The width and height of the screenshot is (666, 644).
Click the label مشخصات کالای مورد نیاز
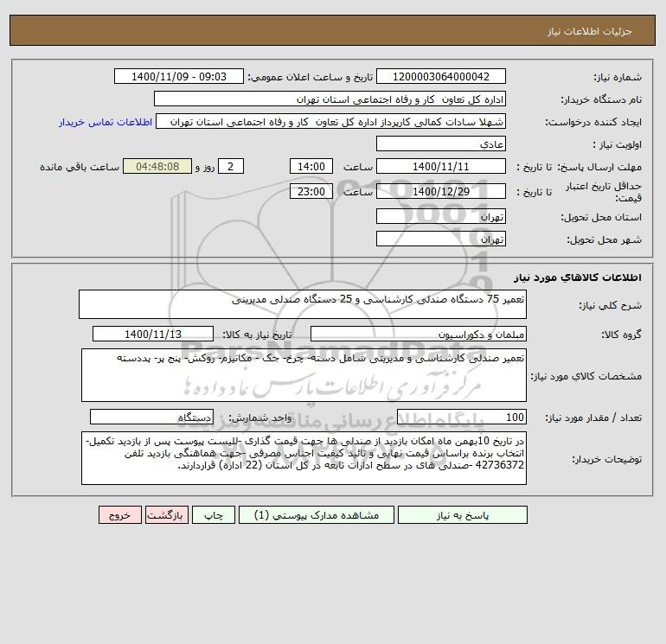[586, 376]
